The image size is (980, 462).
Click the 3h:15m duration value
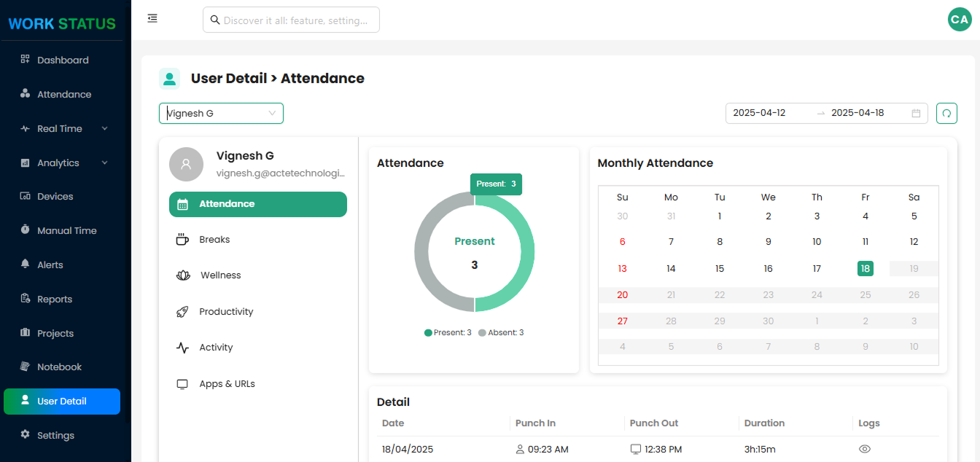tap(760, 449)
